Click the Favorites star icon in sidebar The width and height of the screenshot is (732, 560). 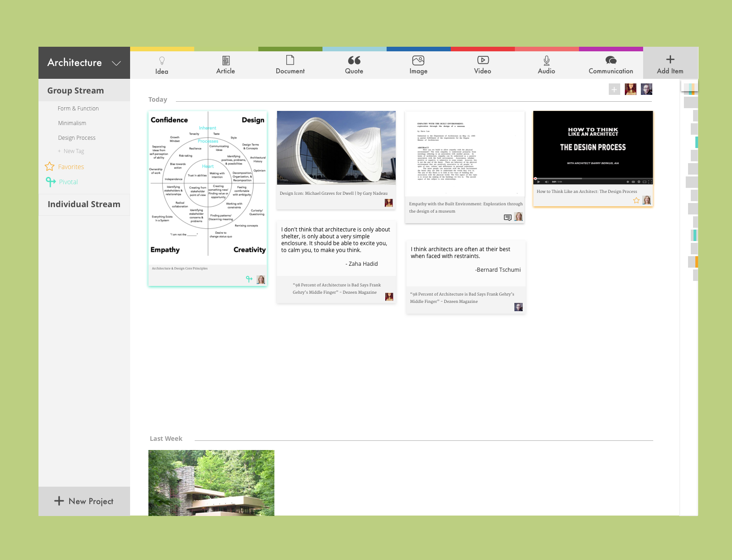[49, 166]
